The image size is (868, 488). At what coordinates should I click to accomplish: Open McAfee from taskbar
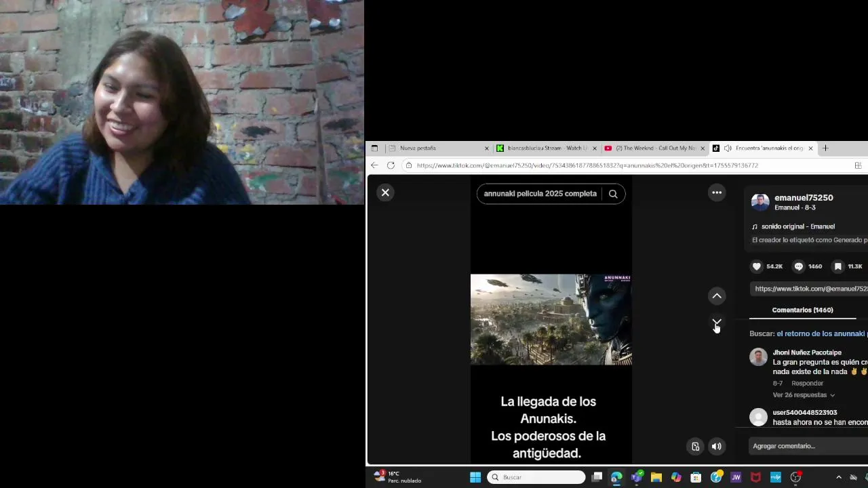[x=755, y=477]
